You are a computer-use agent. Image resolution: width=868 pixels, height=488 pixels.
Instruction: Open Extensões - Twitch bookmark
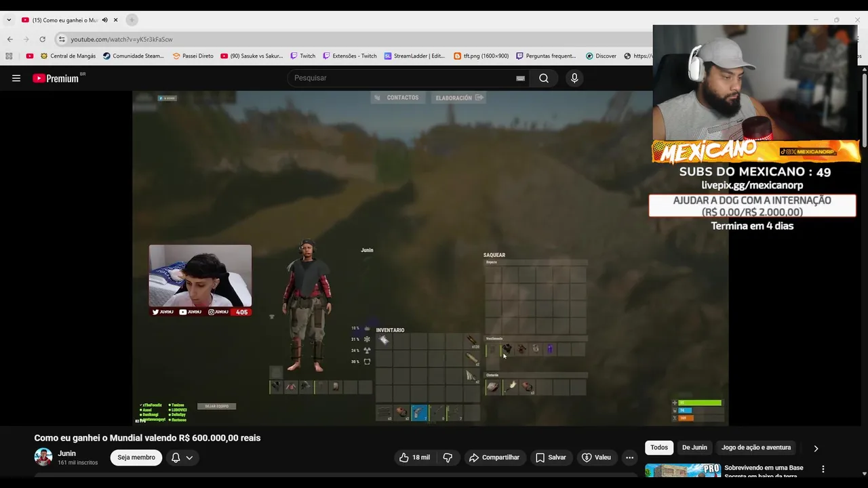coord(350,56)
